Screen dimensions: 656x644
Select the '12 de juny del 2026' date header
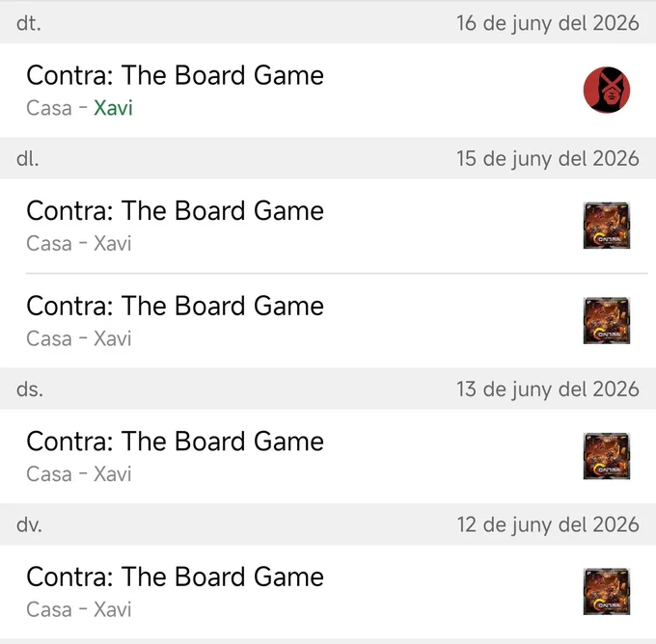[548, 524]
